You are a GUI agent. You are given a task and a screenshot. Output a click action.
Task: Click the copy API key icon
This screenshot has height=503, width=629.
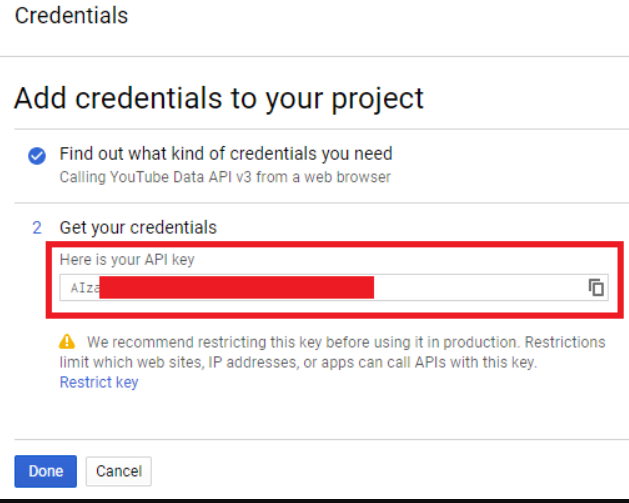(x=596, y=288)
